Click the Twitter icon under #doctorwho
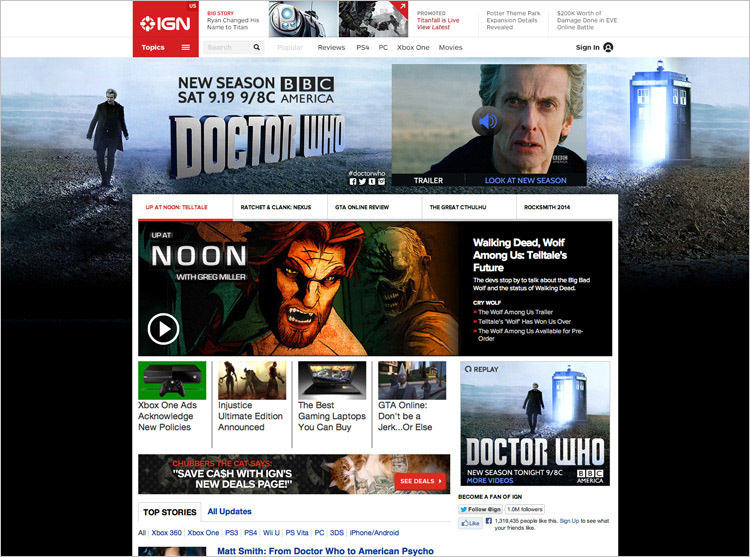The image size is (750, 557). click(x=362, y=182)
